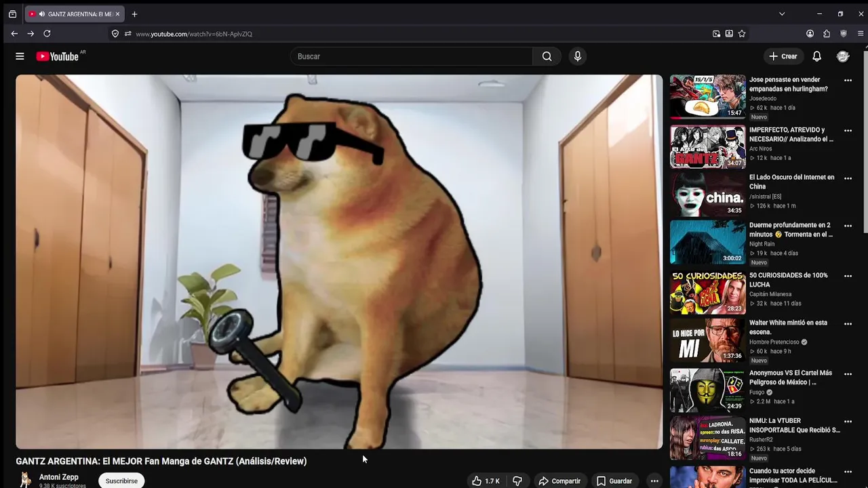Open the GANTZ 34:07 video thumbnail
This screenshot has width=868, height=488.
[707, 146]
